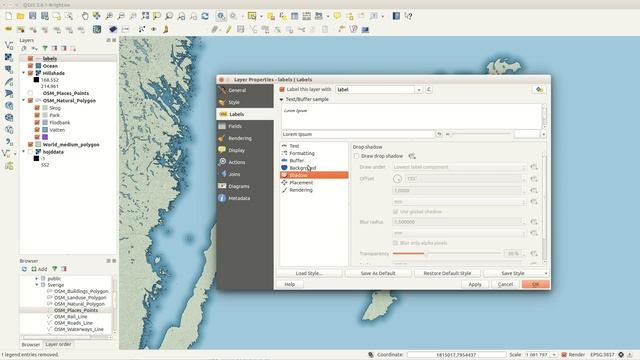
Task: Collapse the OSM_Natural_Polygon layer tree
Action: [x=24, y=100]
